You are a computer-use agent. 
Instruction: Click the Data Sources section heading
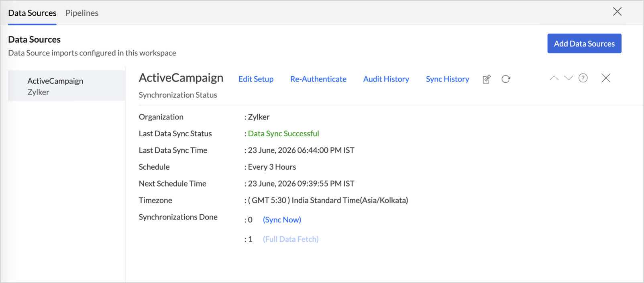pyautogui.click(x=34, y=39)
